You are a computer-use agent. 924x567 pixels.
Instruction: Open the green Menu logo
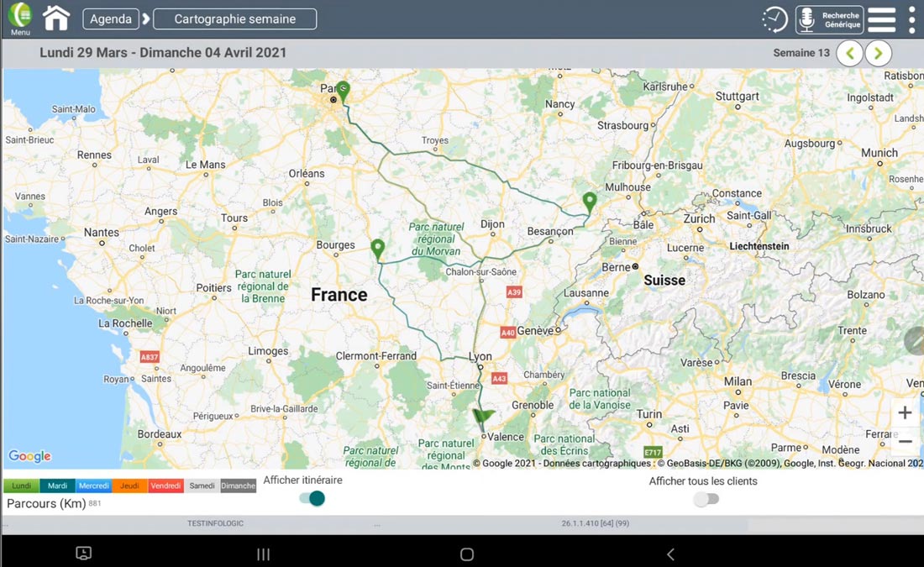[x=20, y=18]
